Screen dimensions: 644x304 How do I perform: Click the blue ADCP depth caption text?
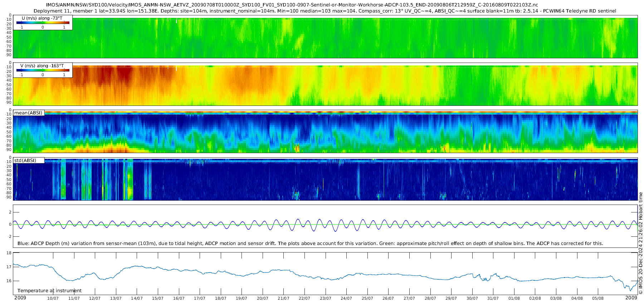310,243
